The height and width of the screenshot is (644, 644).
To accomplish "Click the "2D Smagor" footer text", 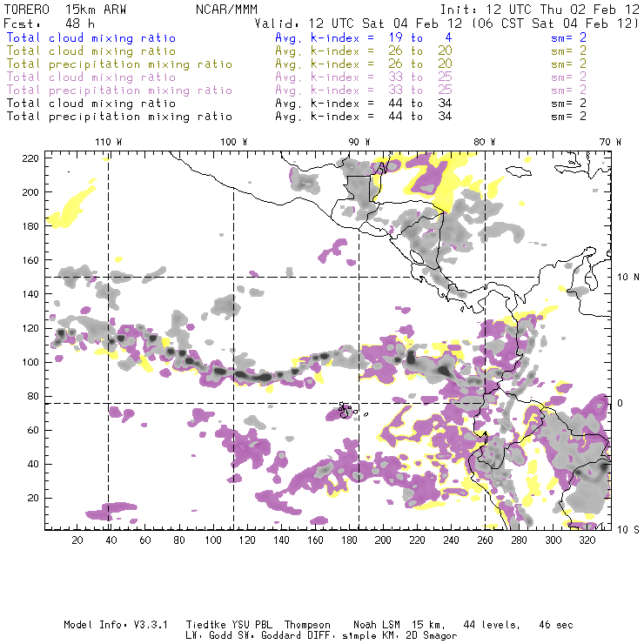I will (432, 636).
